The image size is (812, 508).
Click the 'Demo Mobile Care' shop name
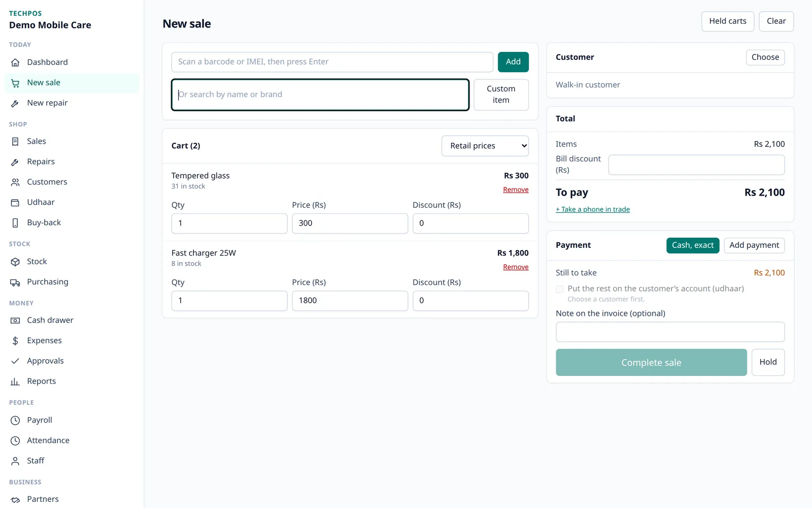click(50, 25)
